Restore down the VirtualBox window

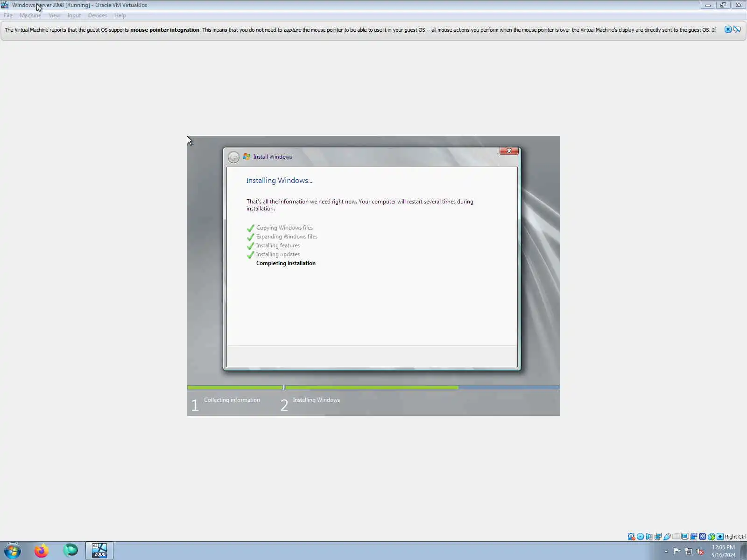point(723,5)
